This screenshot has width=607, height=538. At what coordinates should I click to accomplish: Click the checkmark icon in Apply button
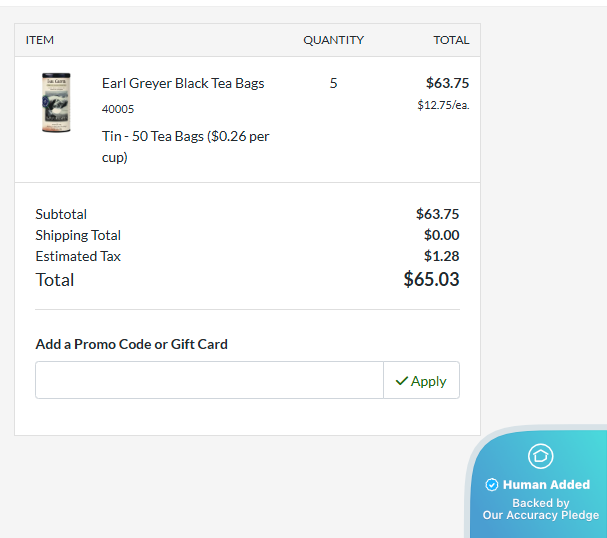coord(402,381)
